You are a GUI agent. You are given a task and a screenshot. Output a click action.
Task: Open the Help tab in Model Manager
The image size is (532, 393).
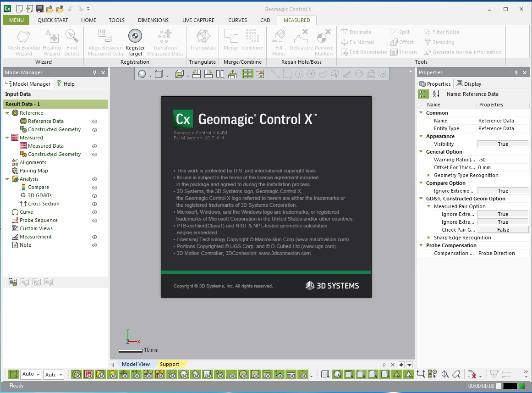coord(66,84)
